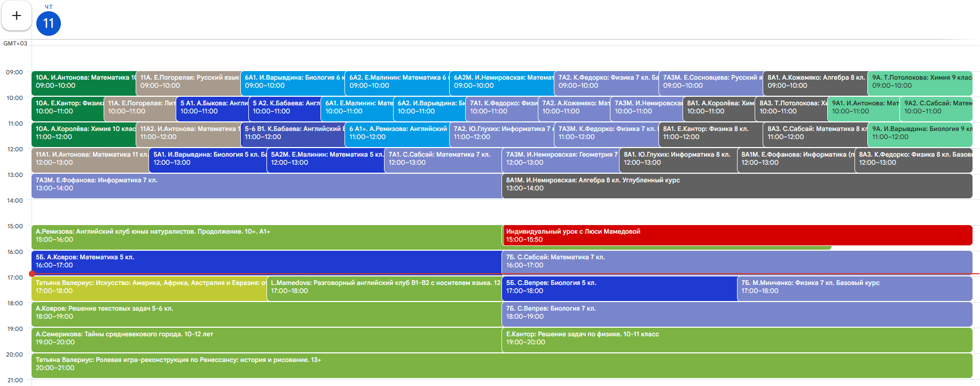Open 10А И.Антонова Математика event at 09:00

tap(83, 82)
